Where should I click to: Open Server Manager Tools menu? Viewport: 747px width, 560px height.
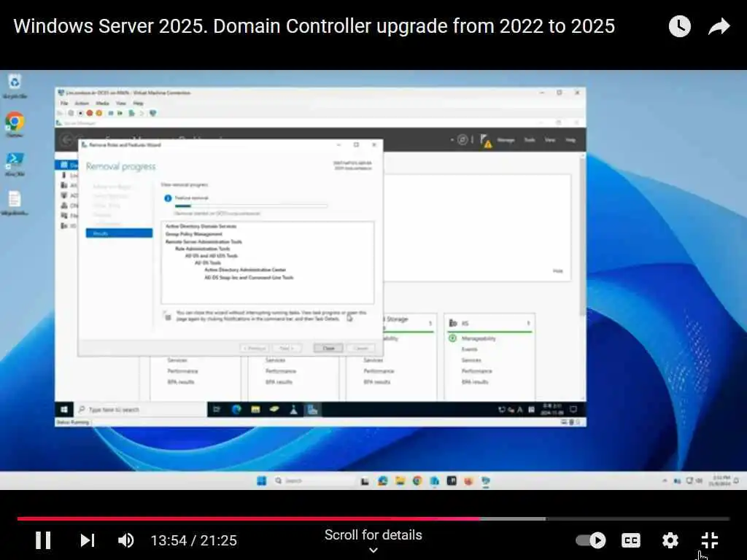530,140
